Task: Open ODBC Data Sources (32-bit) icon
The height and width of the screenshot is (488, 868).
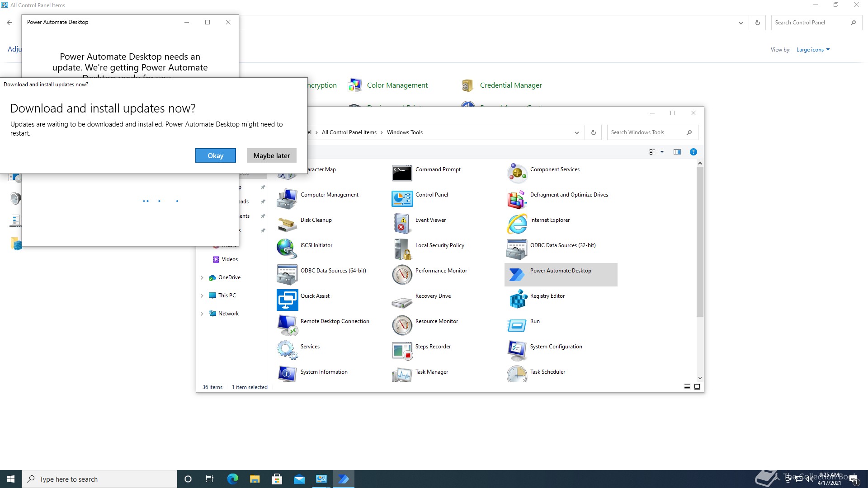Action: coord(517,249)
